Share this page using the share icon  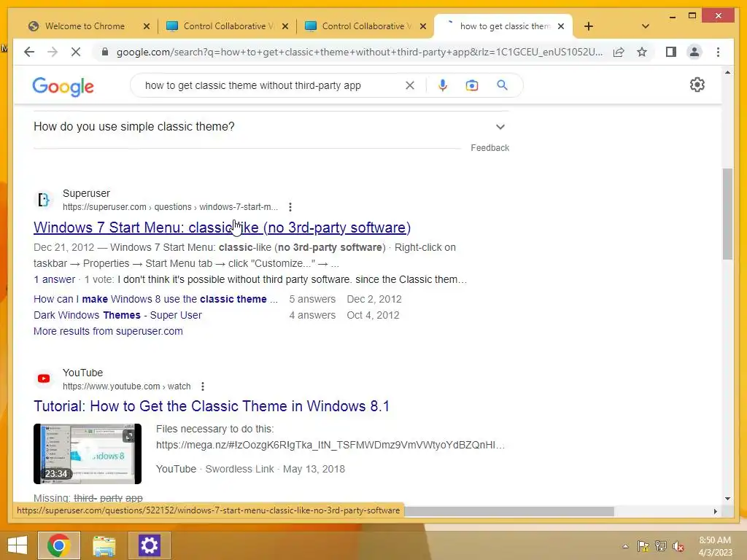pyautogui.click(x=619, y=52)
